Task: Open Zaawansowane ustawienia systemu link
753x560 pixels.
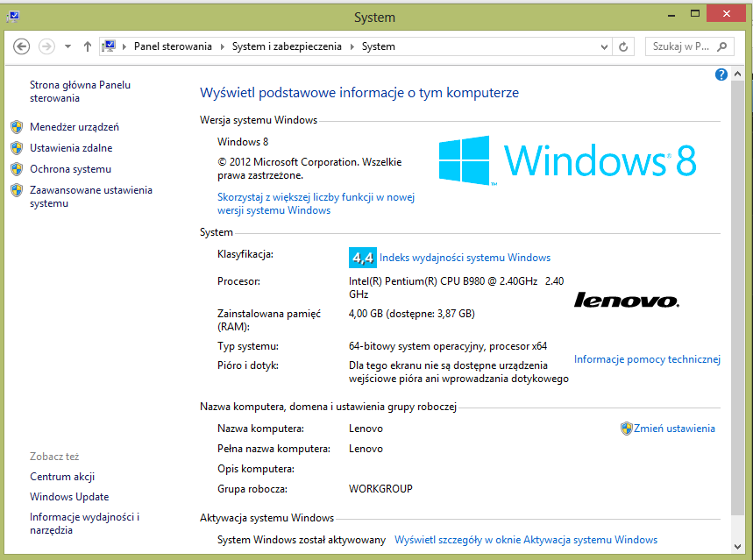Action: click(91, 196)
